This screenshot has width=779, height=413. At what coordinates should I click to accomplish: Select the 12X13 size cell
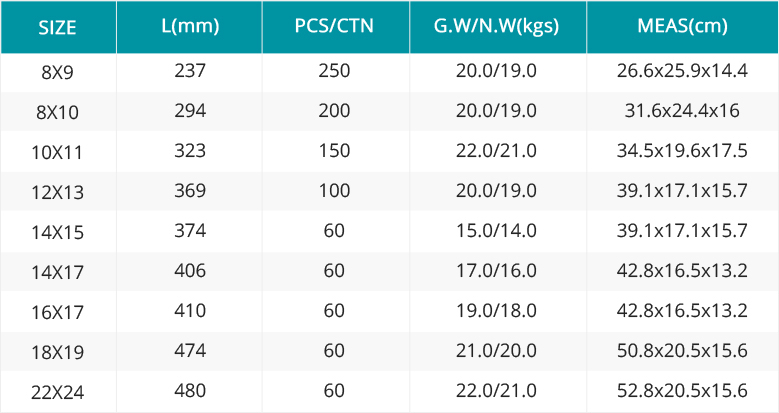pyautogui.click(x=58, y=192)
